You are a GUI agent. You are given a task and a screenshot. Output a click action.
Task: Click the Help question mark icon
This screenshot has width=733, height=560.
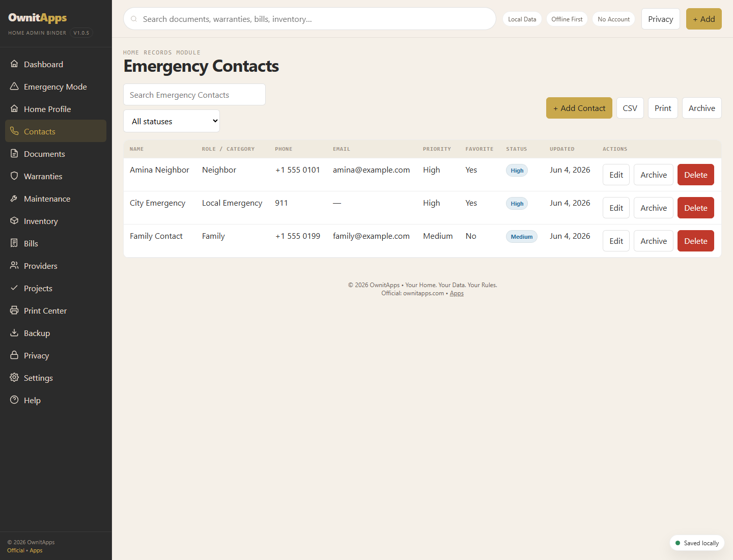point(14,400)
